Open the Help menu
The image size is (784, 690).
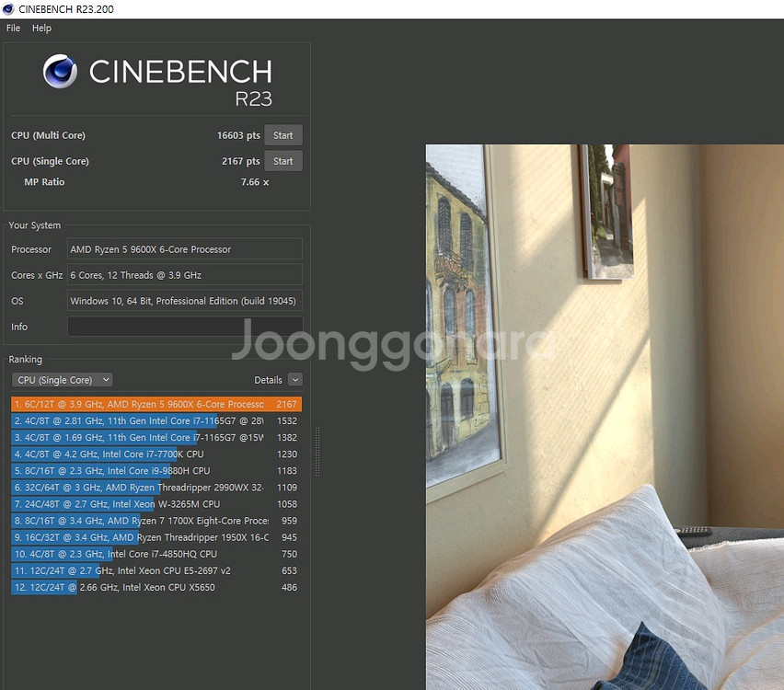pos(41,28)
